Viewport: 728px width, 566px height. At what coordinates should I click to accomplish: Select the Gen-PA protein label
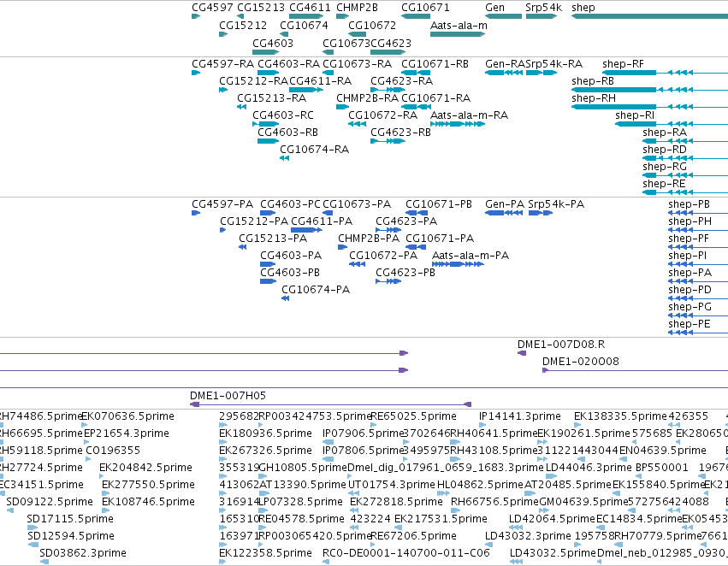505,204
